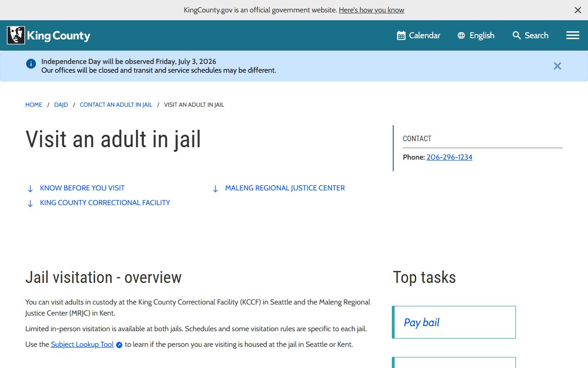Click down arrow beside Maleng Regional Justice Center
Viewport: 588px width, 368px height.
[215, 189]
